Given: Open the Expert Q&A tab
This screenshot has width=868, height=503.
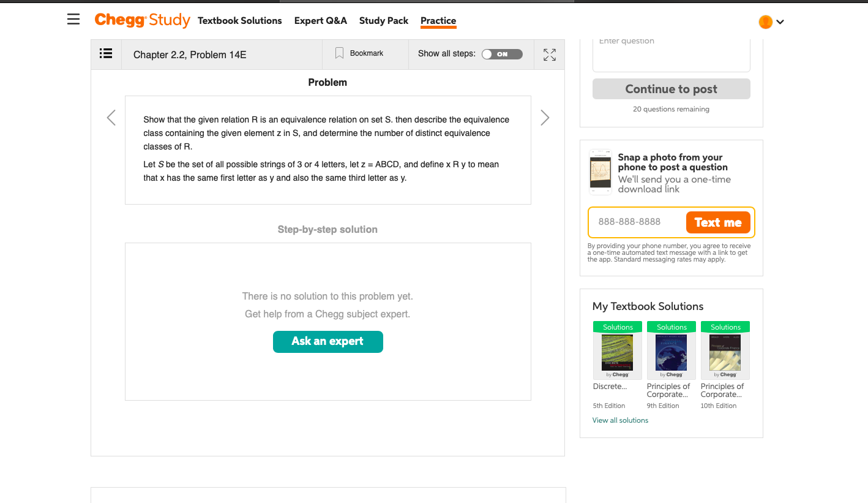Looking at the screenshot, I should [x=321, y=21].
